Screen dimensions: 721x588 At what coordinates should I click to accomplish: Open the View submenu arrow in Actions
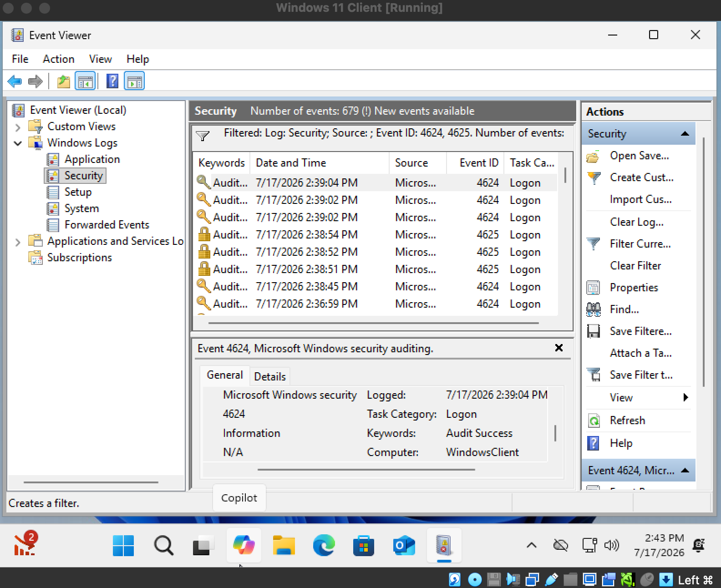(x=685, y=398)
